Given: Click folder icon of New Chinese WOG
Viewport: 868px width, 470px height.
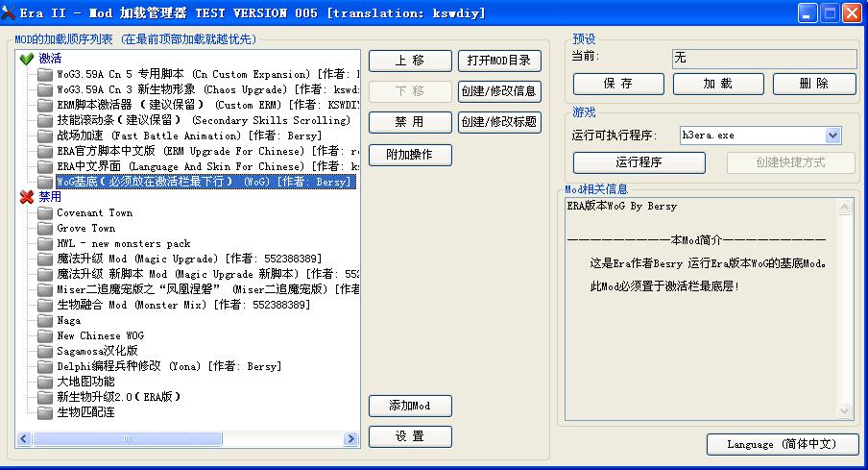Looking at the screenshot, I should click(x=45, y=335).
